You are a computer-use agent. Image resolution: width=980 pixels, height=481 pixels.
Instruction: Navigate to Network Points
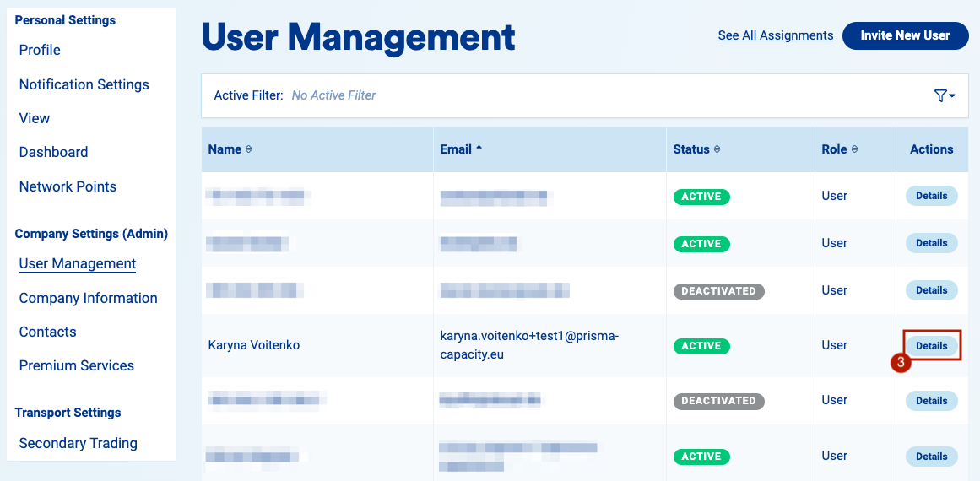coord(68,186)
